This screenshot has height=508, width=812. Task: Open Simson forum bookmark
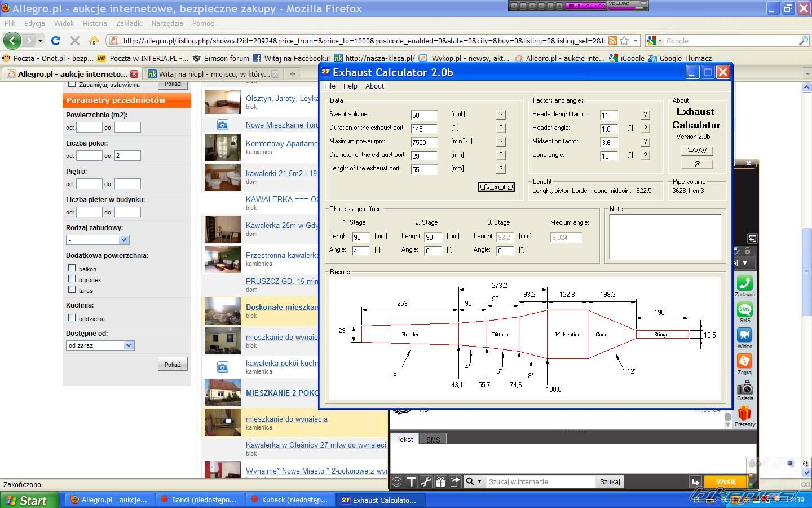point(221,58)
